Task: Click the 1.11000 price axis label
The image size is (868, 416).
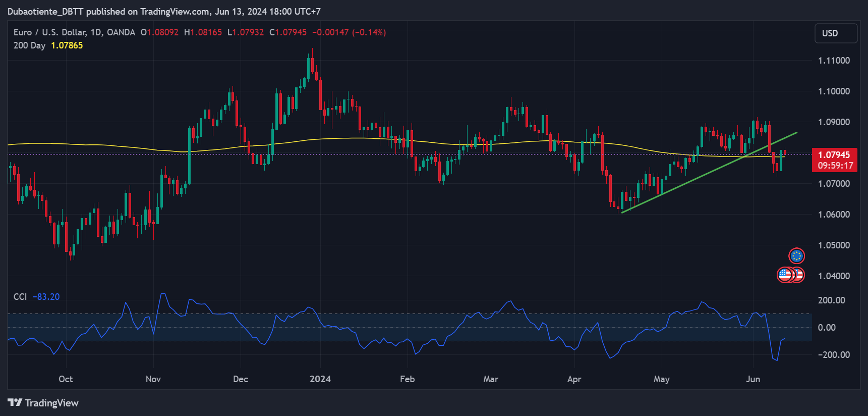Action: click(834, 61)
